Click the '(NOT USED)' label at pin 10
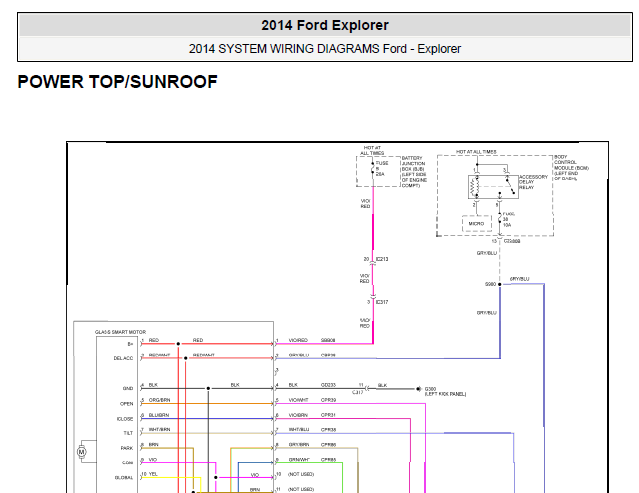 click(x=301, y=474)
